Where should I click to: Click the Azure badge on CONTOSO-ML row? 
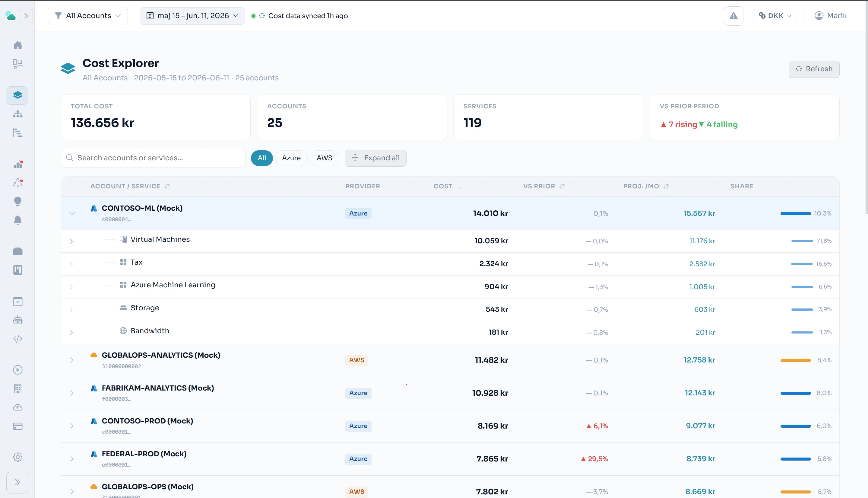point(358,213)
